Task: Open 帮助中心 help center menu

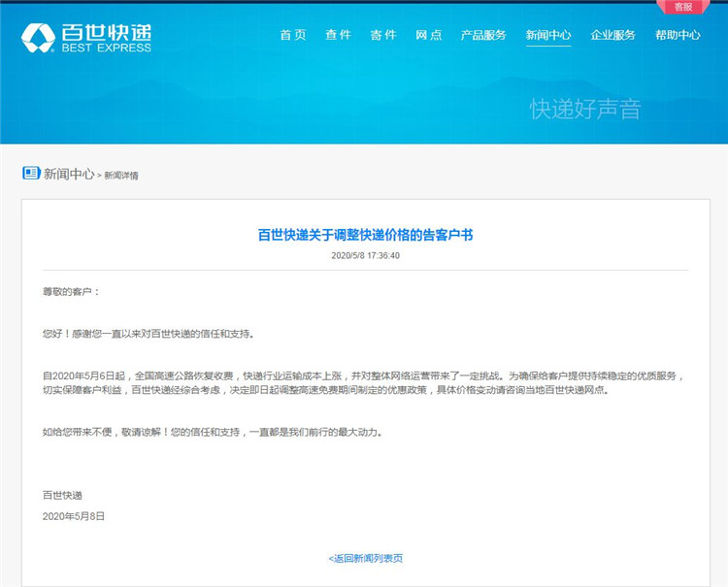Action: click(678, 35)
